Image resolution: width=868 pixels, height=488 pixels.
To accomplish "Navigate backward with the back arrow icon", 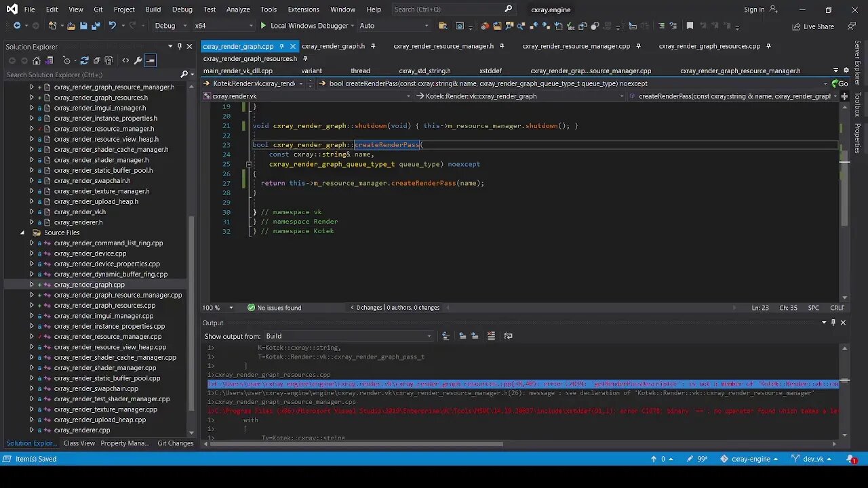I will [17, 26].
